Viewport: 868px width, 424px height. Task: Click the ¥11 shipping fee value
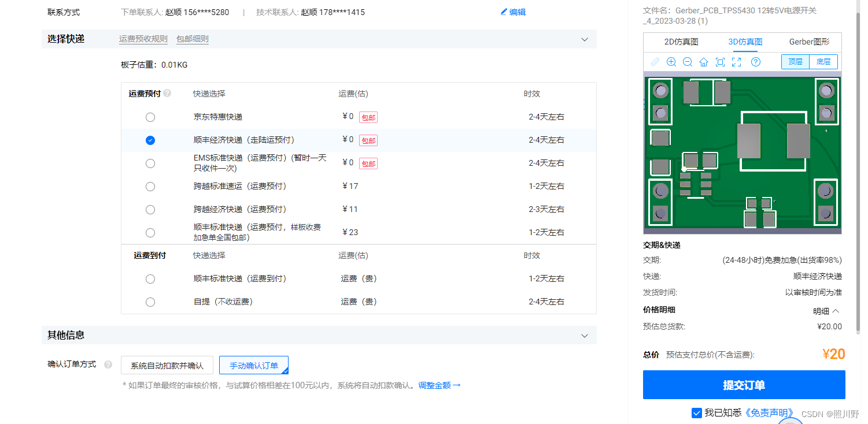coord(350,209)
